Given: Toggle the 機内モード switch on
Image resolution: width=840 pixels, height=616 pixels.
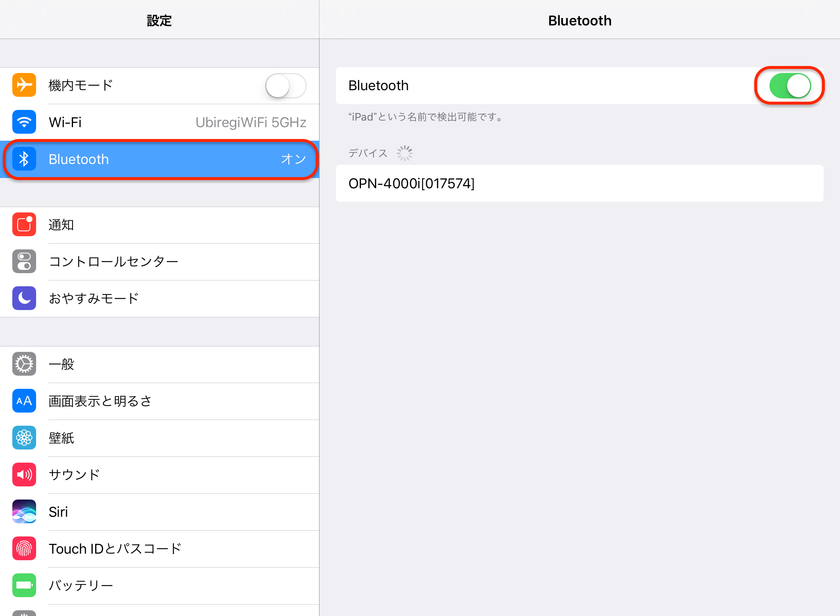Looking at the screenshot, I should point(286,86).
